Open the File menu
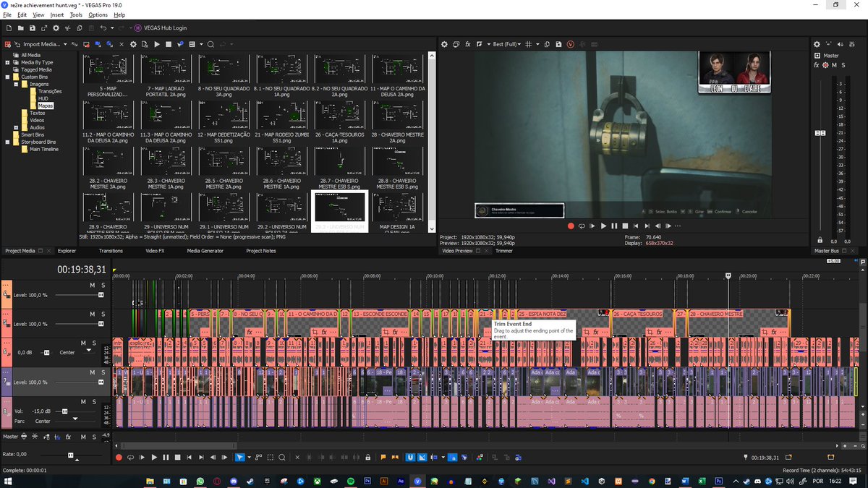Viewport: 868px width, 488px height. click(7, 14)
